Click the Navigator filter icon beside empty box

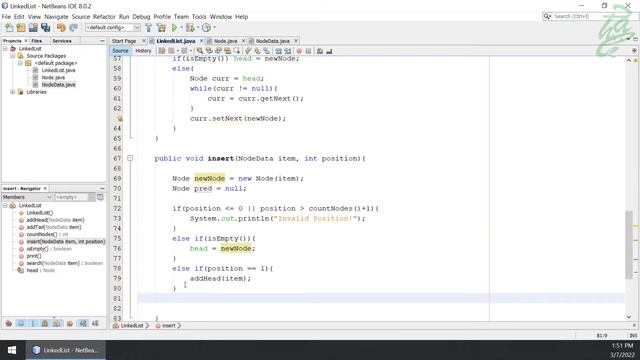100,197
